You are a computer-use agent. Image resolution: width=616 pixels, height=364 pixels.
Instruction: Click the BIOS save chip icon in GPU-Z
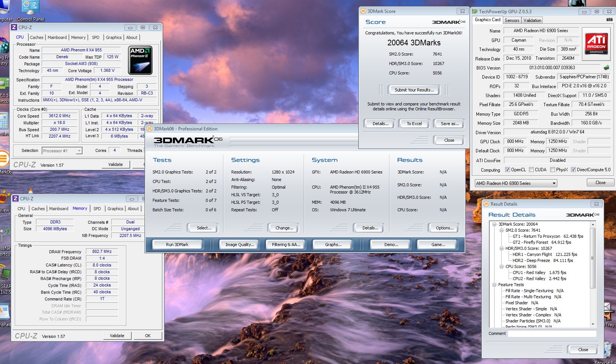tap(607, 68)
